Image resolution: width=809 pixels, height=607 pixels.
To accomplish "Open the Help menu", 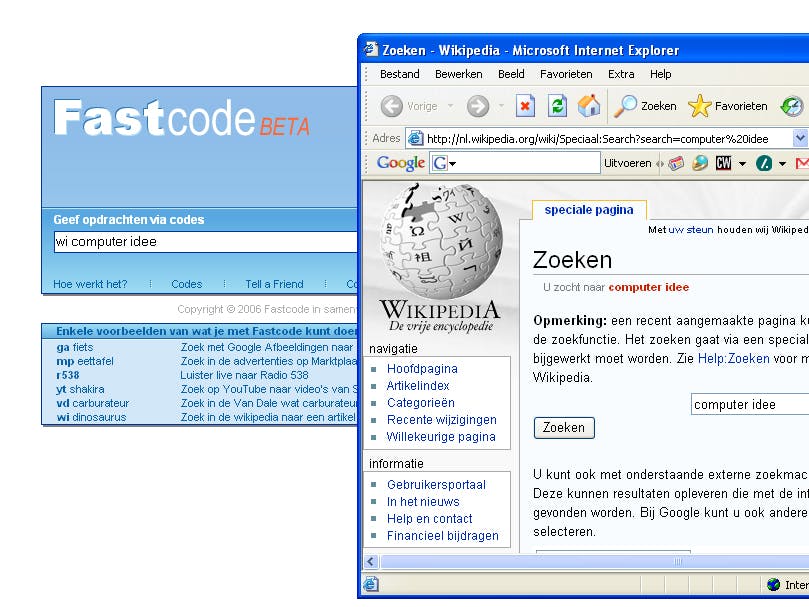I will click(660, 74).
